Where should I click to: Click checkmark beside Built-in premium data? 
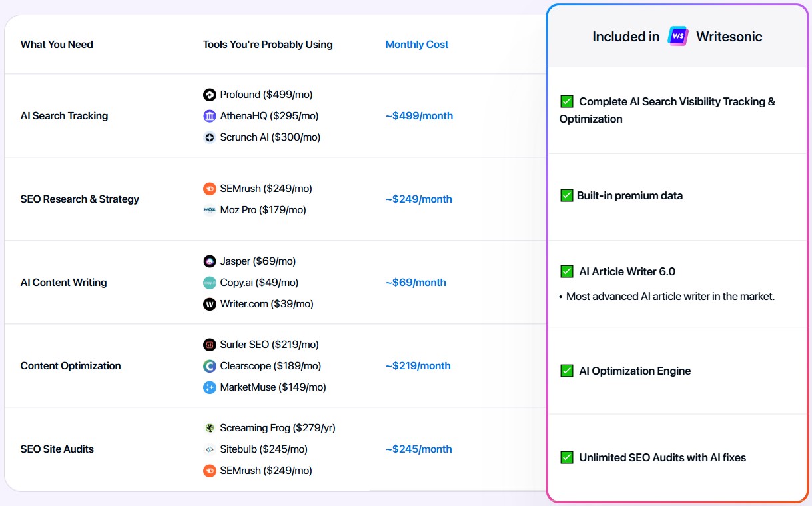[x=567, y=195]
